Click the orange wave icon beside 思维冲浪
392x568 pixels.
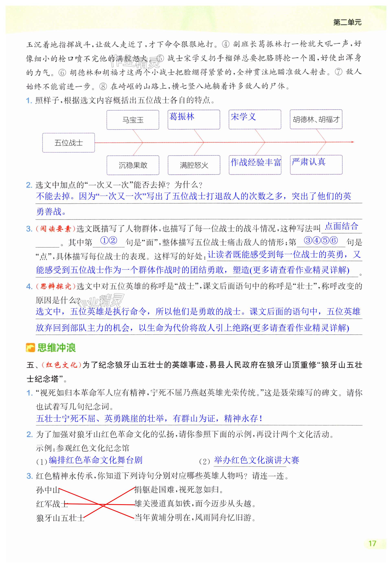31,347
